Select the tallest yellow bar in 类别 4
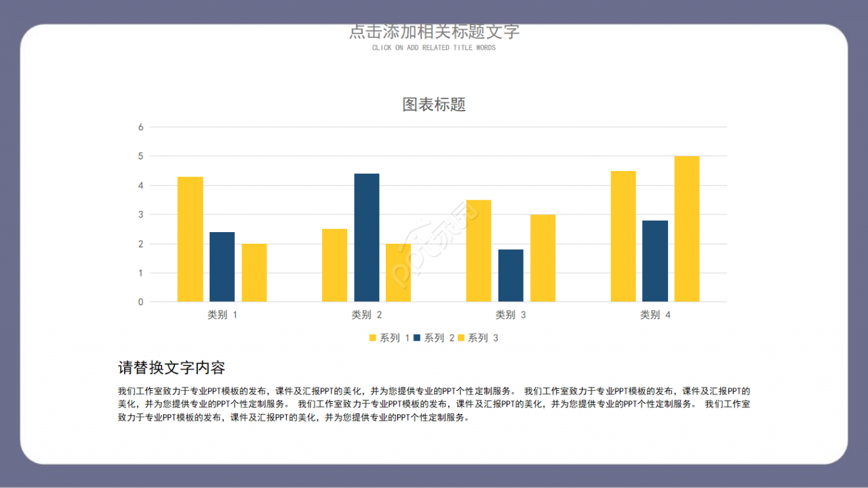This screenshot has height=488, width=868. (x=687, y=229)
